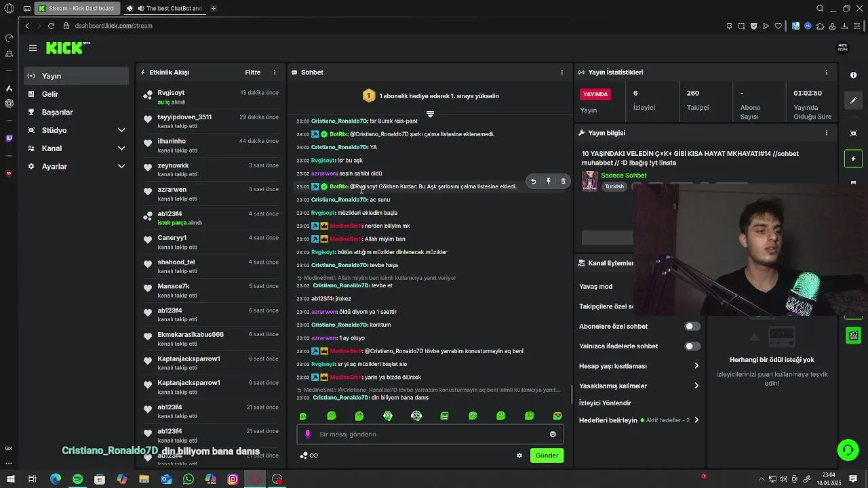868x488 pixels.
Task: Open Yayın bilgisi options menu
Action: click(826, 134)
